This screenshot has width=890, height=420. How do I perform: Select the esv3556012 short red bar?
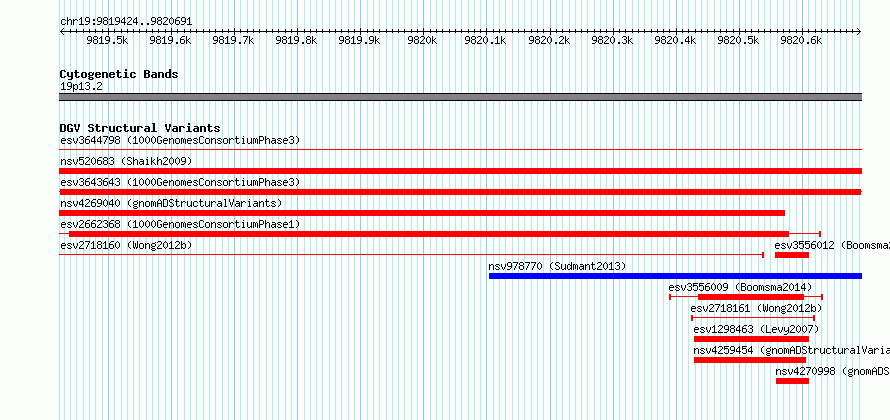tap(792, 255)
